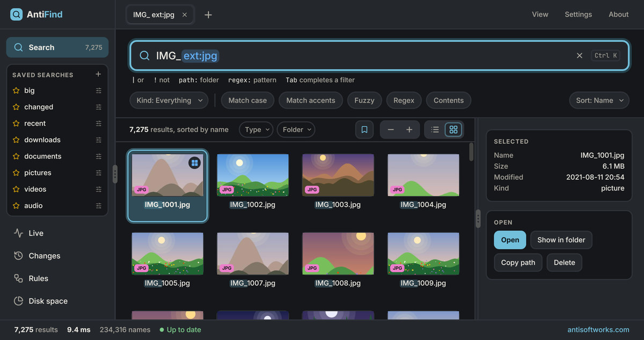Click Show in folder
Viewport: 644px width, 340px height.
coord(561,240)
